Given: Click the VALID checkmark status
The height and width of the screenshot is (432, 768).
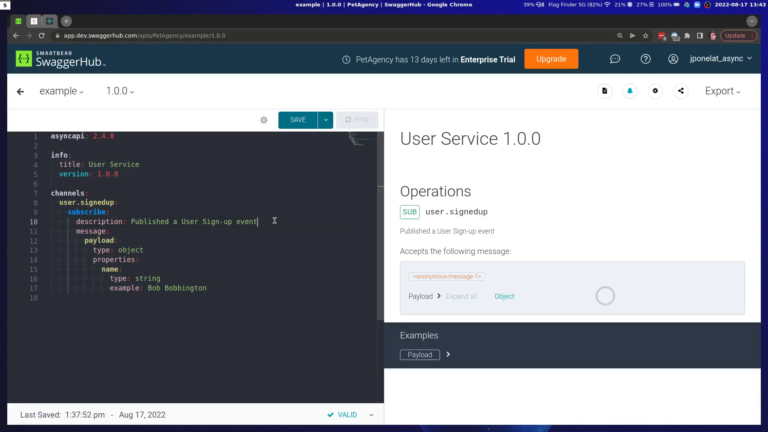Looking at the screenshot, I should click(x=342, y=415).
